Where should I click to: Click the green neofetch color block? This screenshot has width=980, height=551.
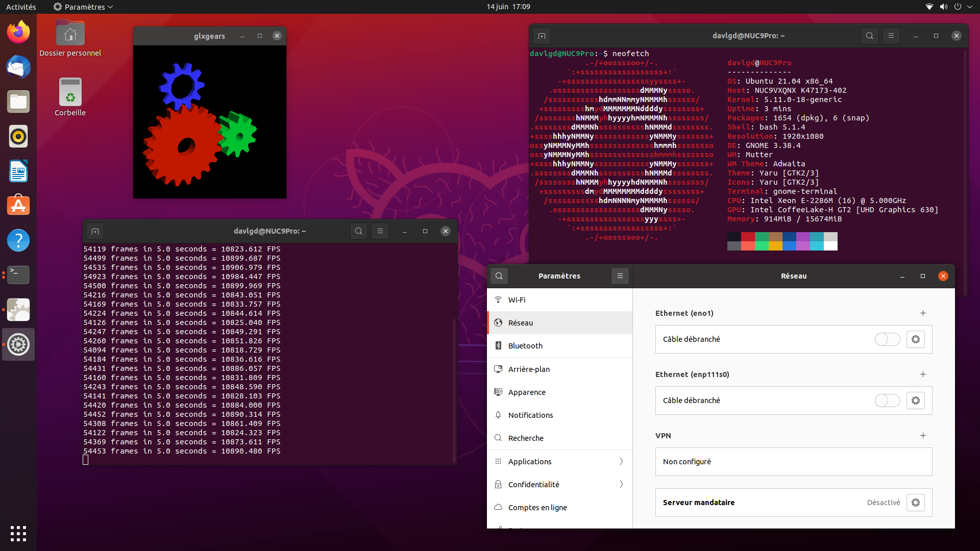tap(762, 237)
